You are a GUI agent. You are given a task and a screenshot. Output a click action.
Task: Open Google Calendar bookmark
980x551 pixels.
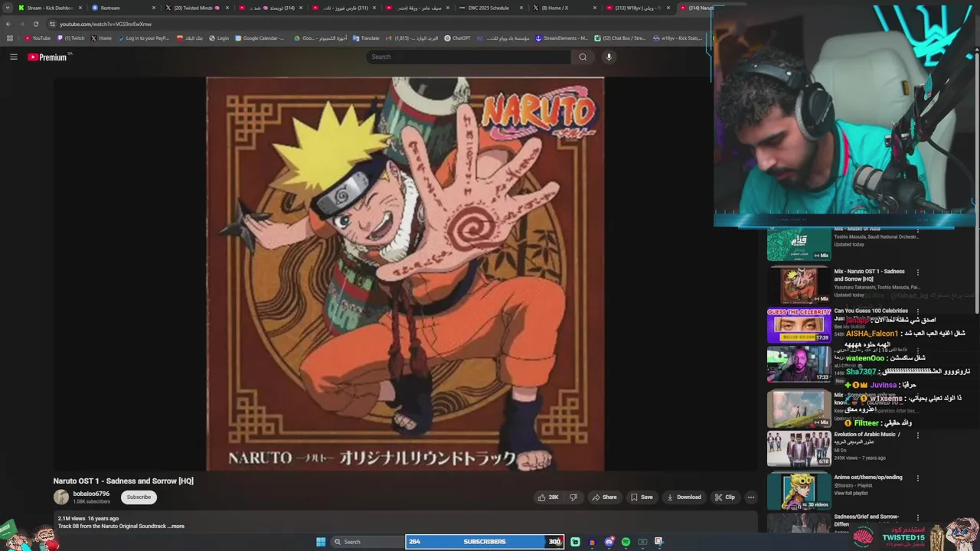[260, 38]
